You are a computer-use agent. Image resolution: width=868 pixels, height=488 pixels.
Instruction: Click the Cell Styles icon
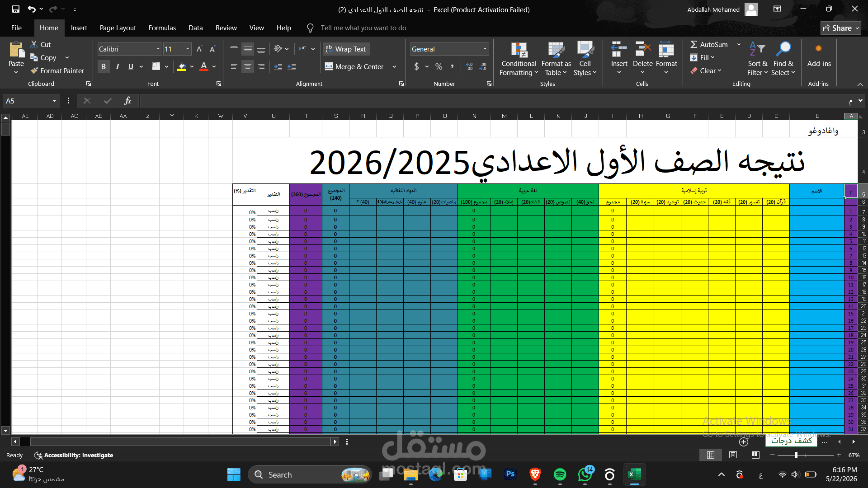click(585, 50)
